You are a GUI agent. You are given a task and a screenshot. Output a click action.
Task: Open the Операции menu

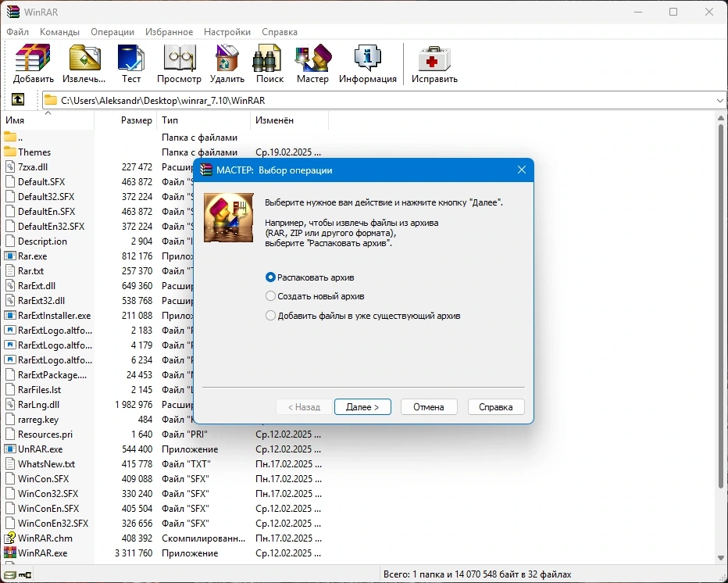click(112, 32)
